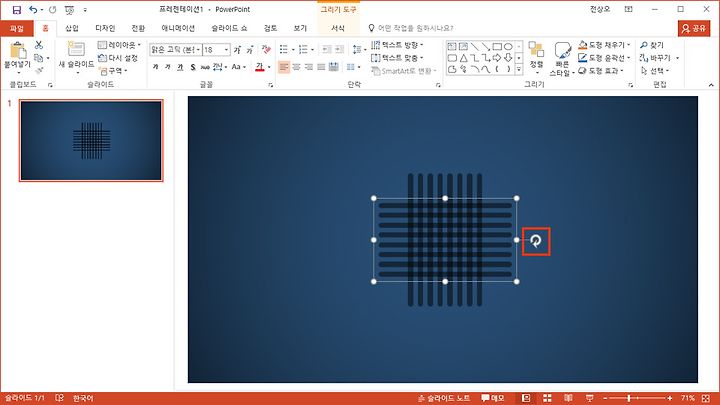The height and width of the screenshot is (405, 720).
Task: Click the spell check icon in the status bar
Action: point(59,398)
